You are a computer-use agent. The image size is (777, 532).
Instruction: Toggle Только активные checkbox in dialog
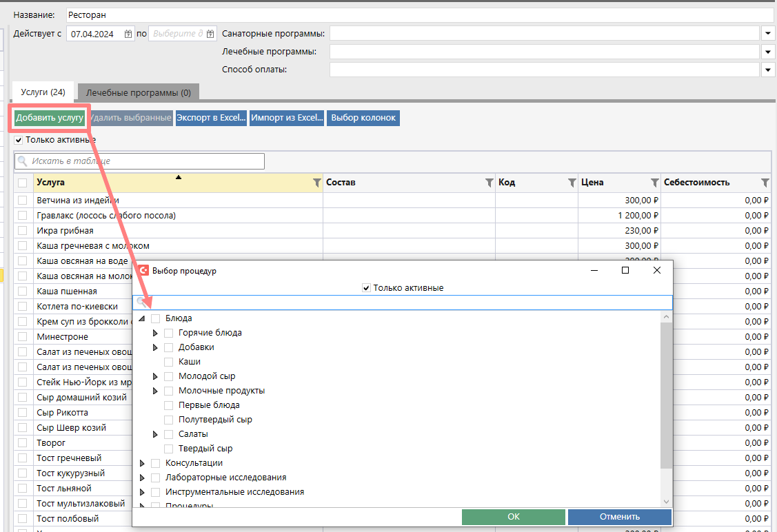366,288
